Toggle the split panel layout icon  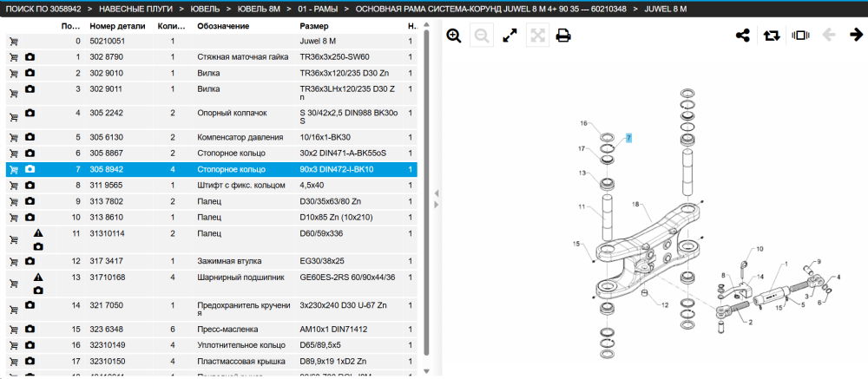(x=800, y=36)
